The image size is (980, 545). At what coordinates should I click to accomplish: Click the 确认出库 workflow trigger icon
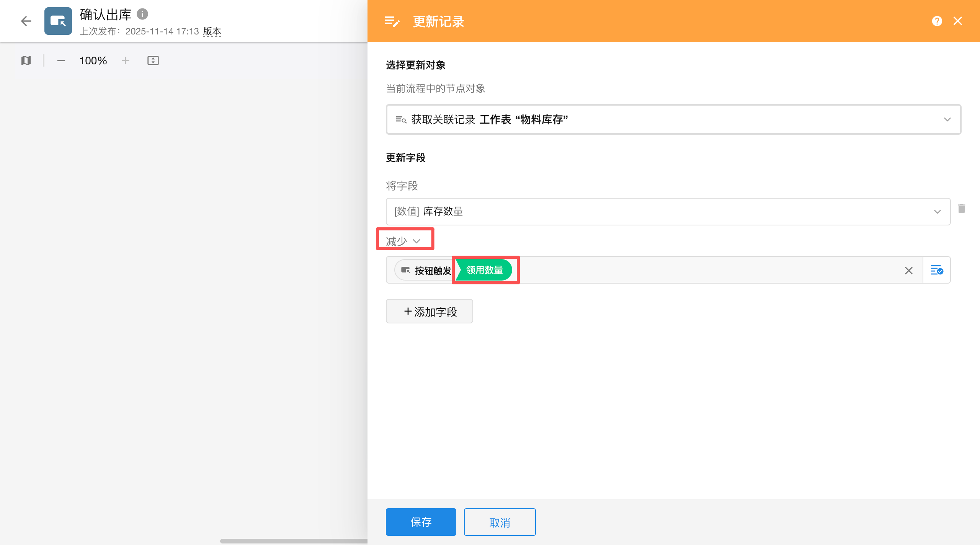[58, 21]
